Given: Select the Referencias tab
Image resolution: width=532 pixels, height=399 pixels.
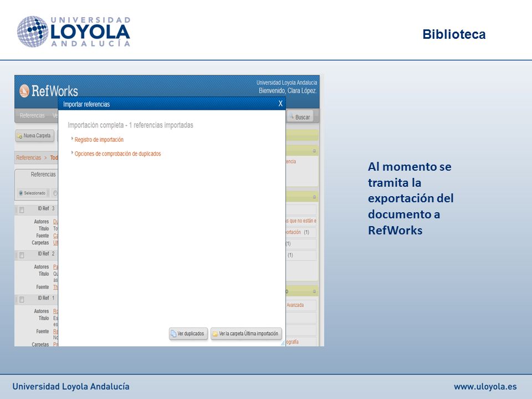Looking at the screenshot, I should (43, 175).
